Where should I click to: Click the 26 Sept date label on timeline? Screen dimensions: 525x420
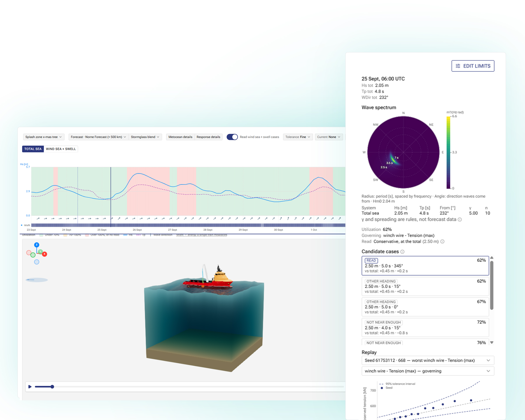(137, 230)
